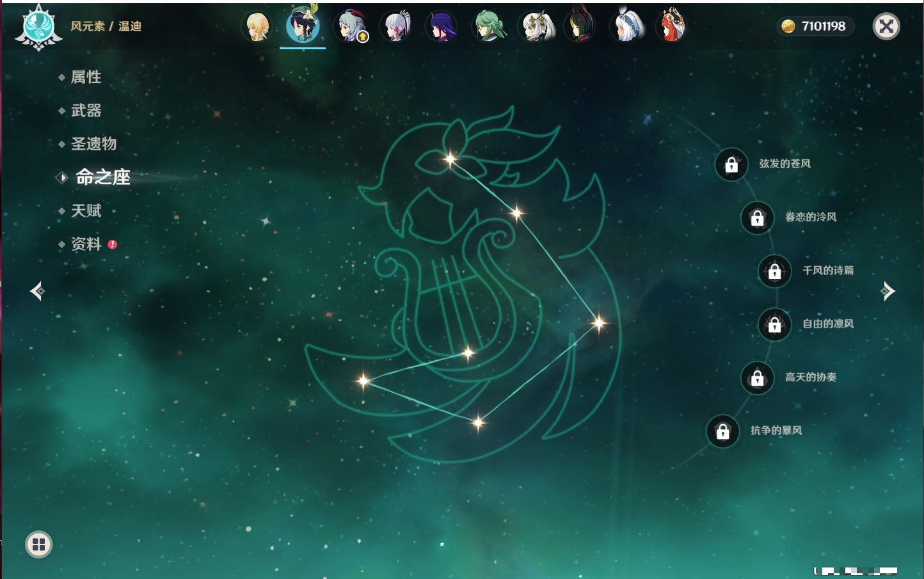
Task: Select the dark-haired avatar with green streak
Action: 580,27
